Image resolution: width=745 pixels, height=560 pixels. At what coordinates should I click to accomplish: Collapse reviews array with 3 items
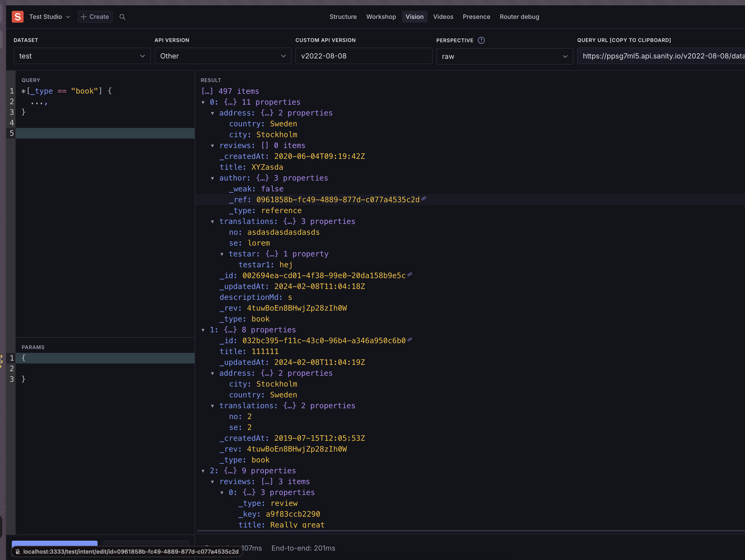click(x=213, y=482)
